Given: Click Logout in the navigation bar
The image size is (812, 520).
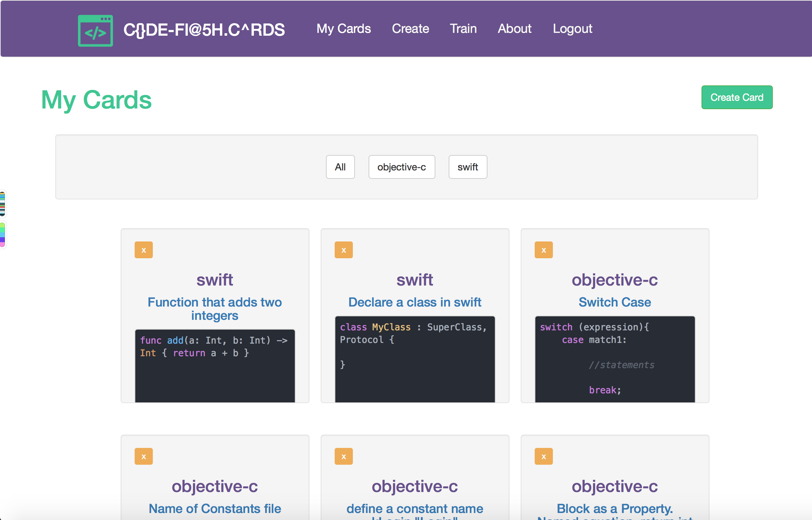Looking at the screenshot, I should 572,29.
